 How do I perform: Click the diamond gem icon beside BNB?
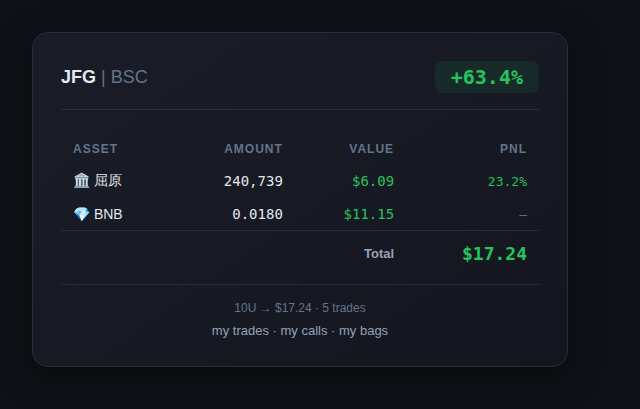pyautogui.click(x=81, y=214)
